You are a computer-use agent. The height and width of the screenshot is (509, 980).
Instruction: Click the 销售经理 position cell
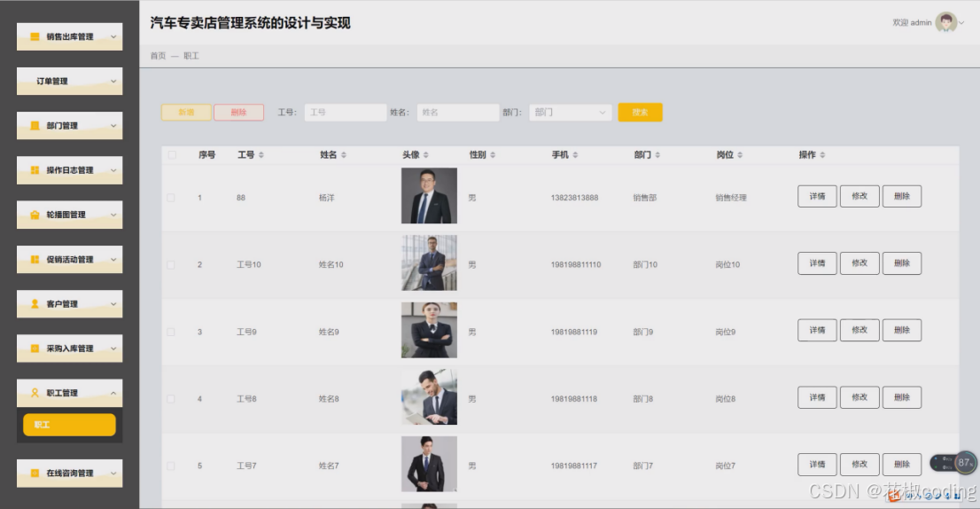(x=731, y=198)
